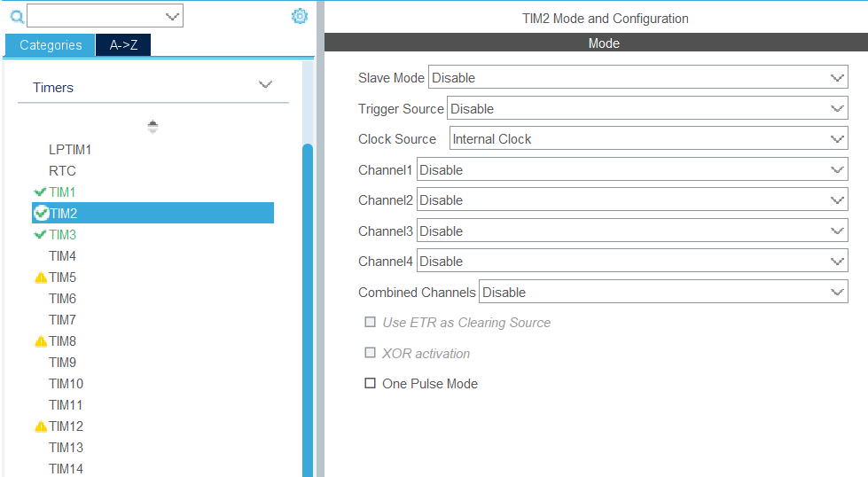
Task: Switch to the Categories tab
Action: [x=51, y=45]
